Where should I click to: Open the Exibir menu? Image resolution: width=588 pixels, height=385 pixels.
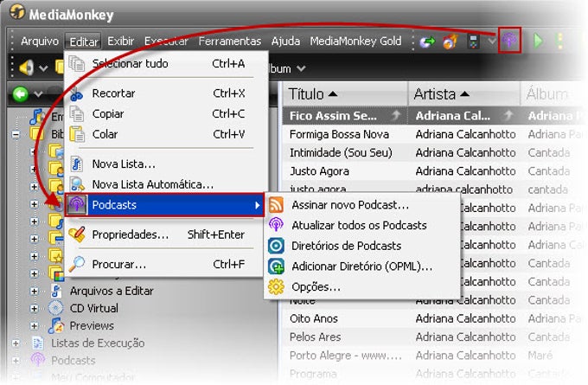120,41
